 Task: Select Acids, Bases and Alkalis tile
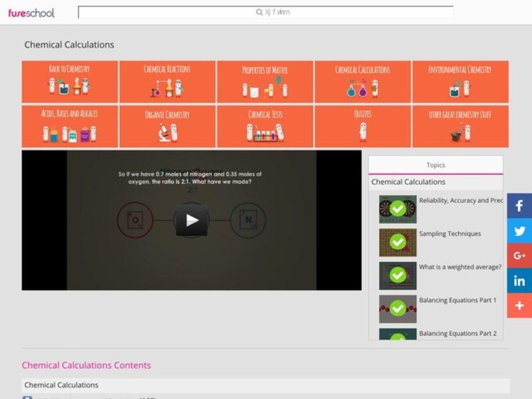(x=69, y=126)
